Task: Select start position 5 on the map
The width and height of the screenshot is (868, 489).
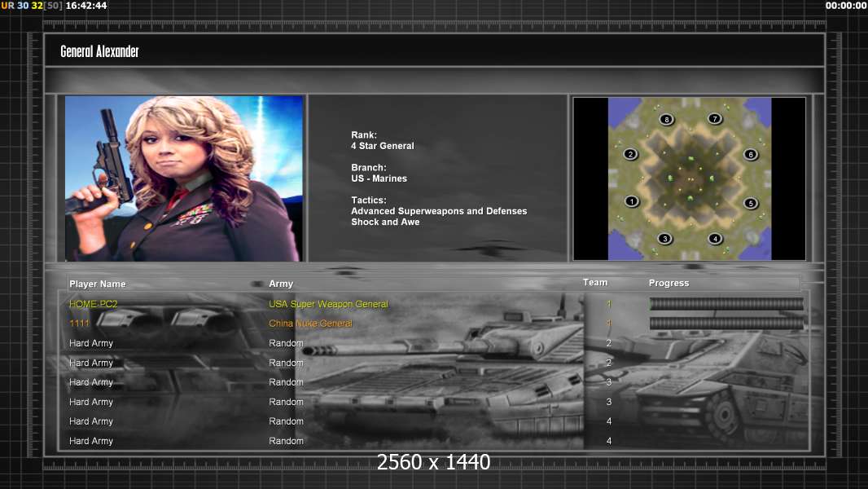Action: tap(751, 203)
